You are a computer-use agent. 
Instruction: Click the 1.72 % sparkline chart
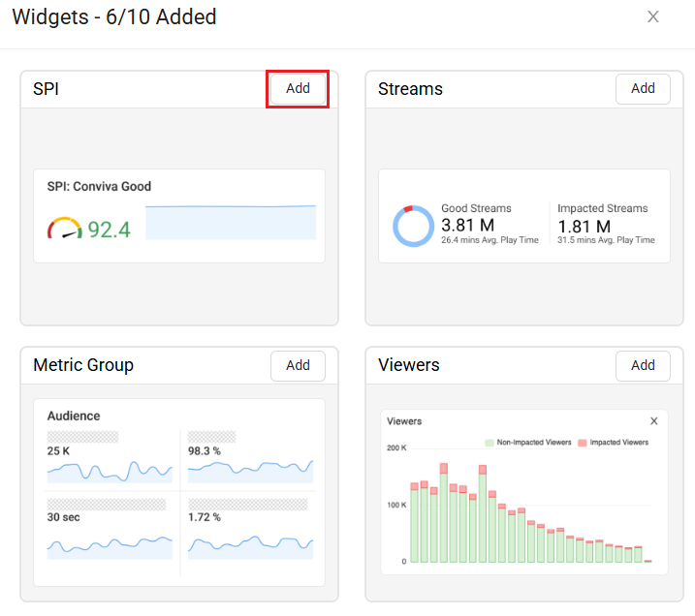(250, 545)
